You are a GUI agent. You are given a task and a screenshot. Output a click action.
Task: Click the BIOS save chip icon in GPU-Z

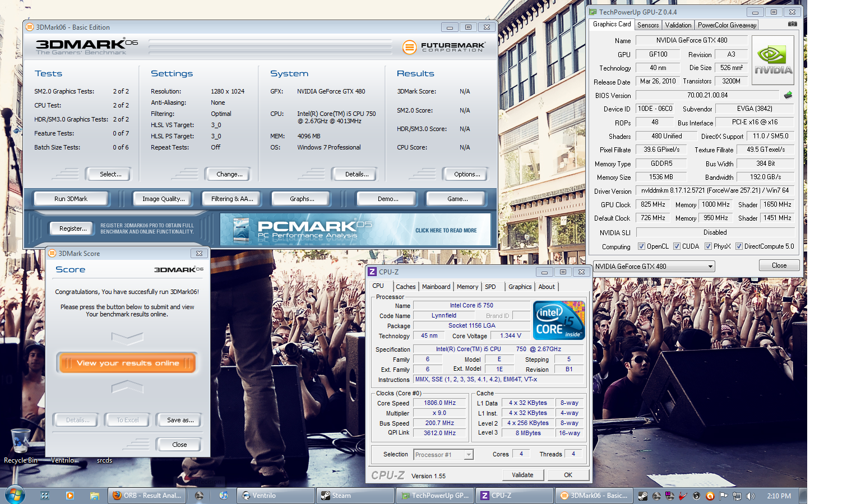[x=788, y=95]
